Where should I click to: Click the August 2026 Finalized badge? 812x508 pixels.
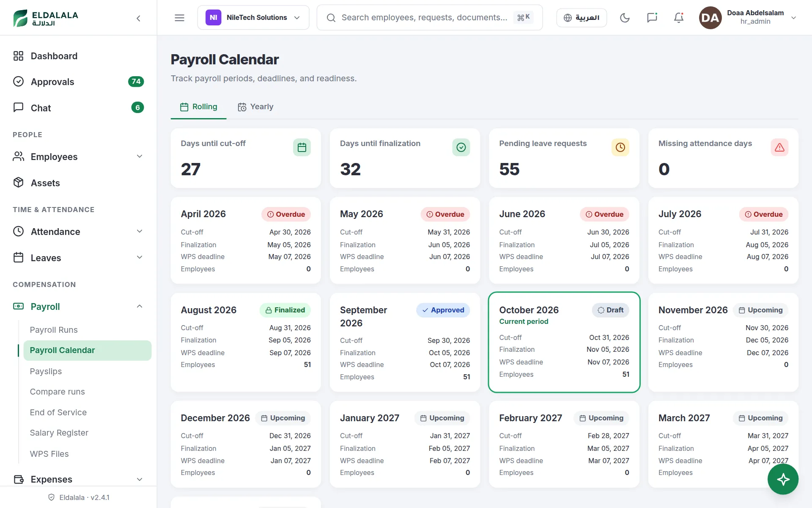[x=285, y=310]
